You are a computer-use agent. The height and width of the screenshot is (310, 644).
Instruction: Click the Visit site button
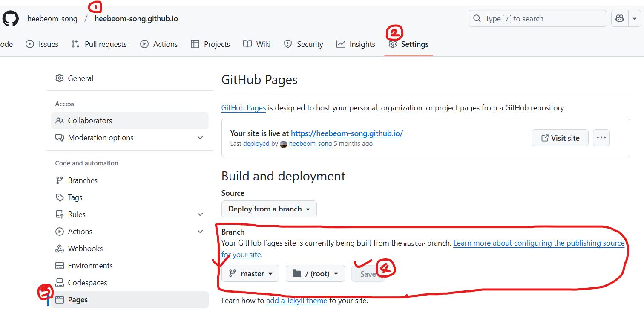[560, 138]
